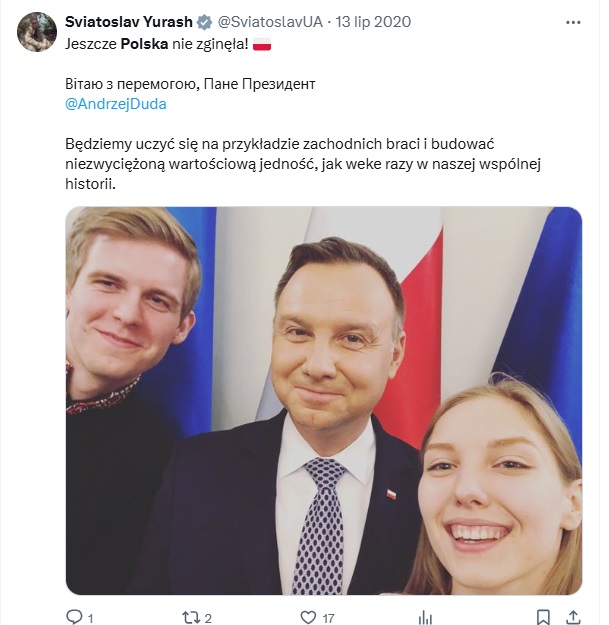The image size is (609, 625).
Task: Open the three-dot more options menu
Action: click(x=573, y=23)
